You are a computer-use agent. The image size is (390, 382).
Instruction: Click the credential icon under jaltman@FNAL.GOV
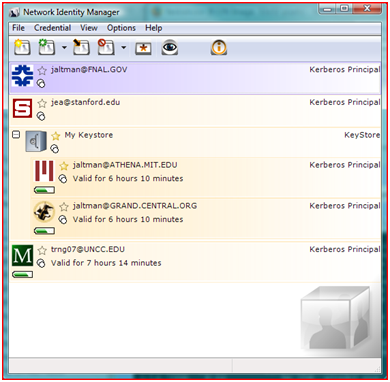click(x=41, y=84)
